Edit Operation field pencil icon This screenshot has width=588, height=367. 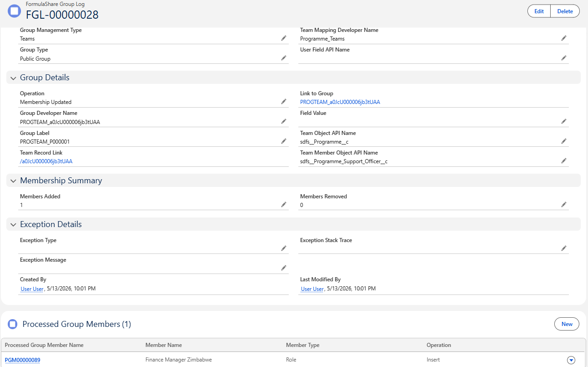click(284, 102)
